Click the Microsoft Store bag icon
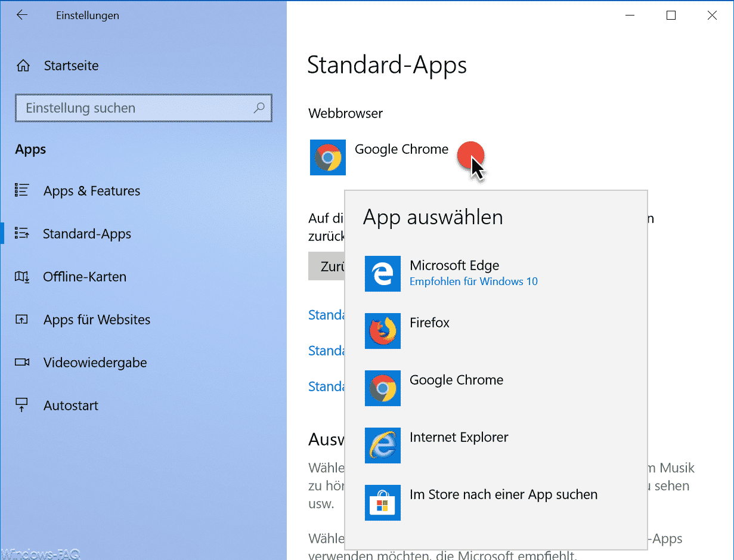The height and width of the screenshot is (560, 734). pyautogui.click(x=383, y=503)
